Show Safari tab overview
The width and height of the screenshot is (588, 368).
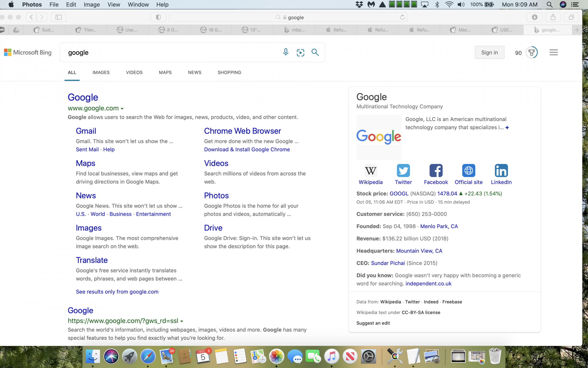coord(571,17)
